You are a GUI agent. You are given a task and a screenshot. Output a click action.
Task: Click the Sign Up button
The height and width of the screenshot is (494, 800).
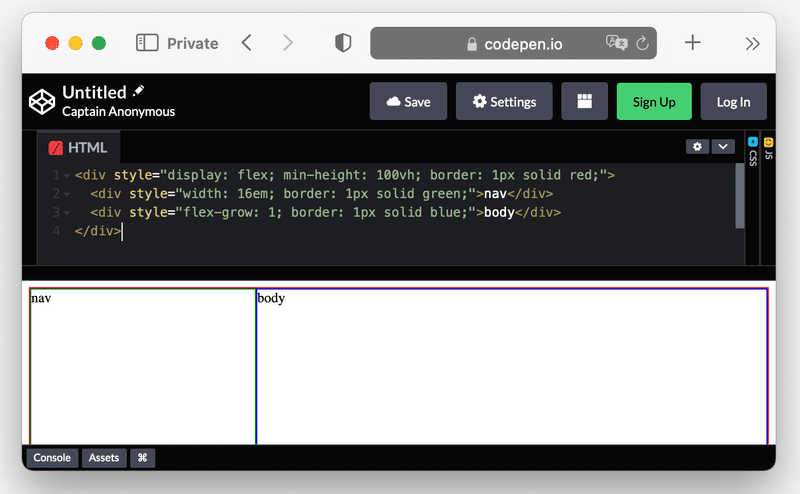(x=654, y=102)
